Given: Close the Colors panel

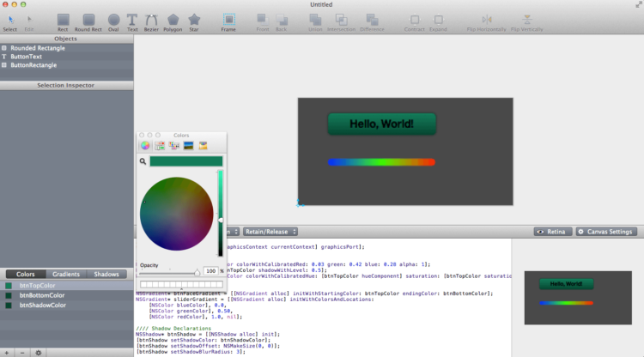Looking at the screenshot, I should [142, 135].
